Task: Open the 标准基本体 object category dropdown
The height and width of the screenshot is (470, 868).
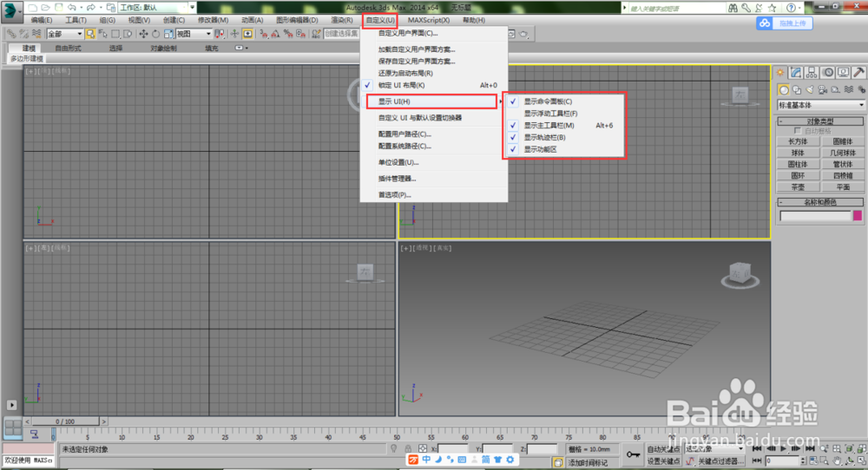Action: pyautogui.click(x=821, y=105)
